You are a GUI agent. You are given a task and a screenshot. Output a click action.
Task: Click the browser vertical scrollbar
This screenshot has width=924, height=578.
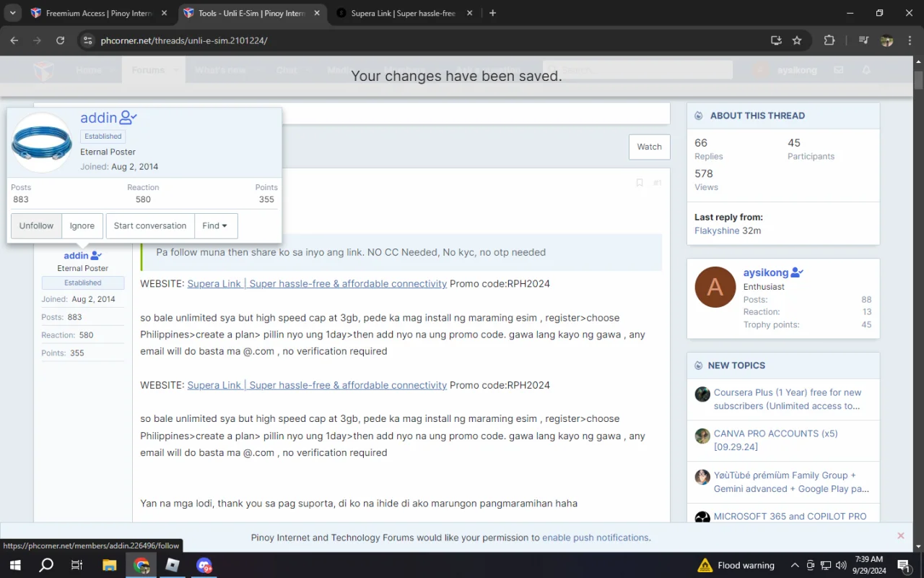coord(918,79)
